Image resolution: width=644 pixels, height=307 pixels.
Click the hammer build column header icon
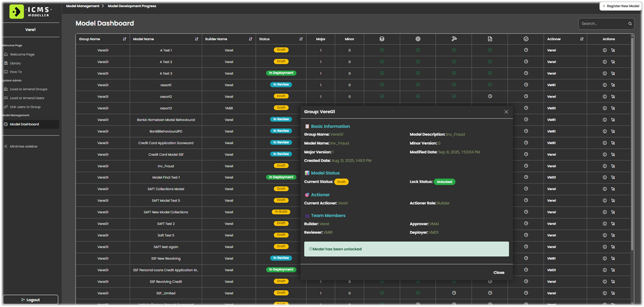[454, 39]
